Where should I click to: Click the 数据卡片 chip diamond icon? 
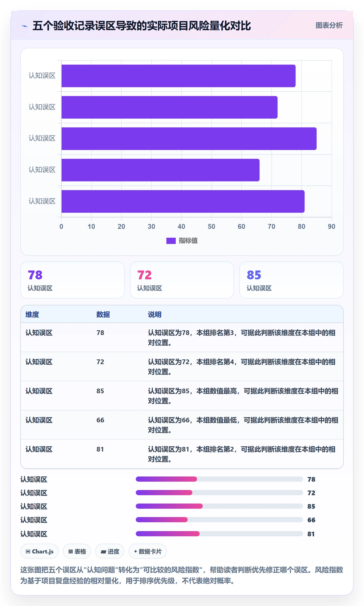[x=135, y=551]
